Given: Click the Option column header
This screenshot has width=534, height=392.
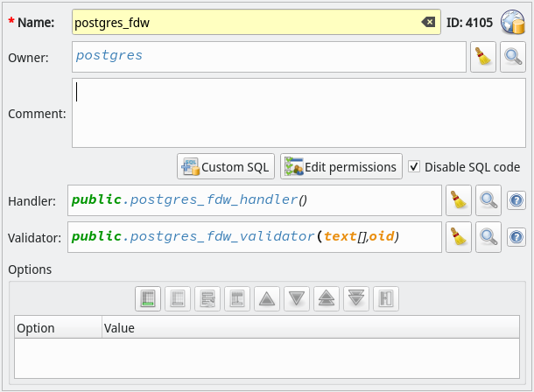Looking at the screenshot, I should point(58,327).
